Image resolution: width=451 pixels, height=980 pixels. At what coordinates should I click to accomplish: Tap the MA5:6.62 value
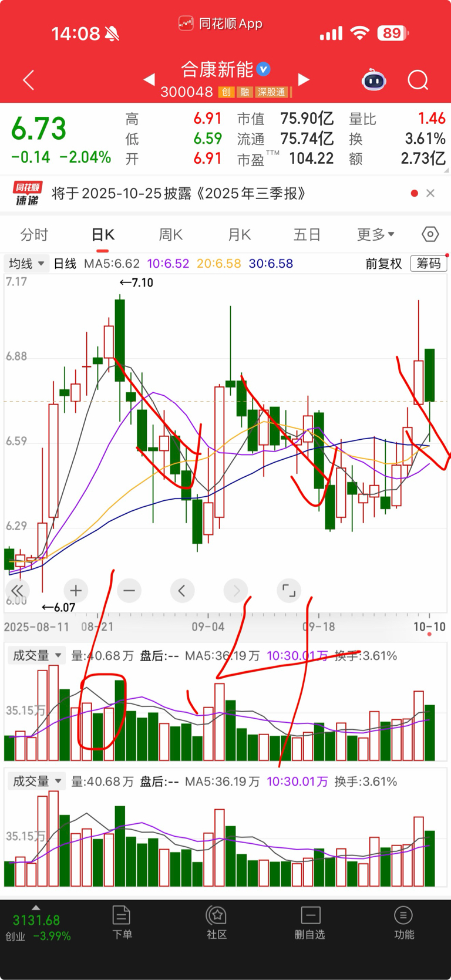tap(112, 264)
